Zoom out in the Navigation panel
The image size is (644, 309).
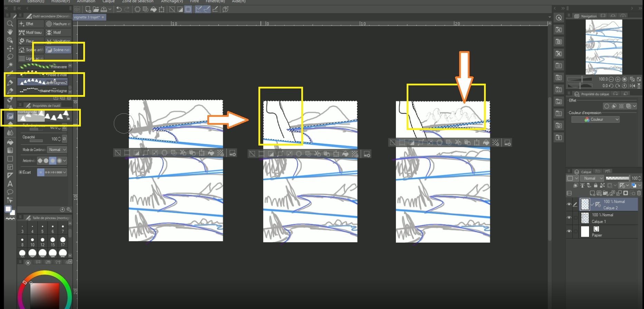tap(611, 79)
